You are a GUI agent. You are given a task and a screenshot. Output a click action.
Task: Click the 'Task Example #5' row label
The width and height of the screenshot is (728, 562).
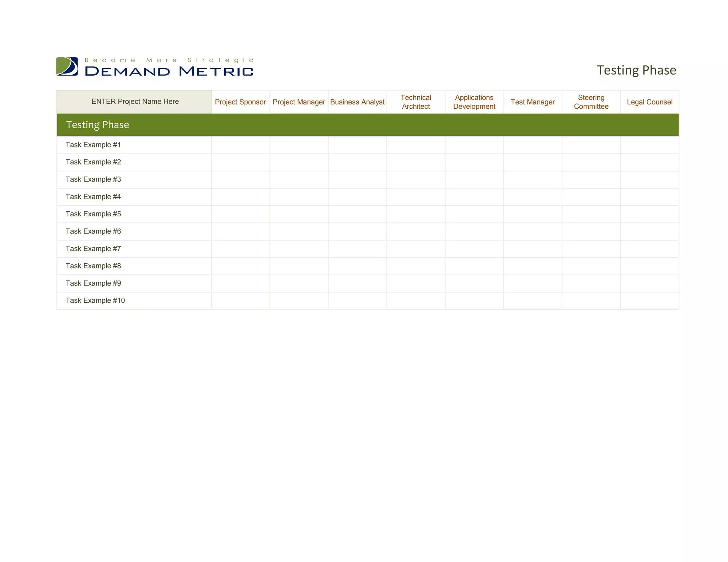(93, 214)
